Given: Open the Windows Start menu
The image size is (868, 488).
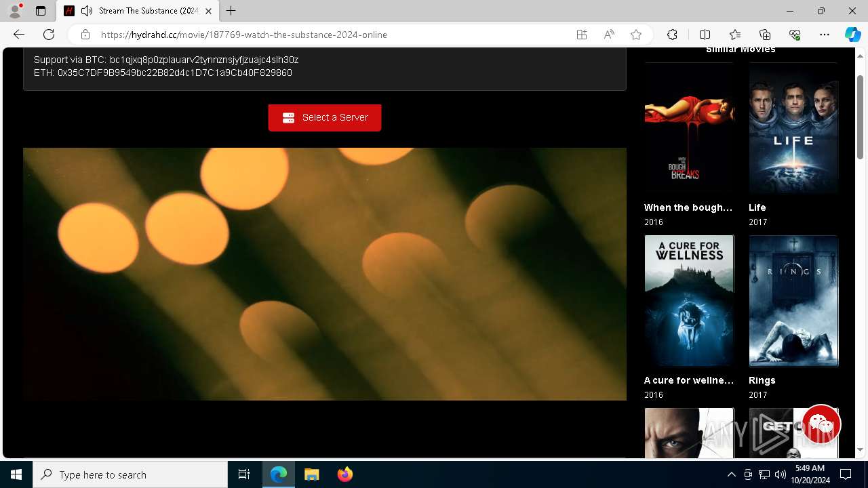Looking at the screenshot, I should tap(16, 474).
